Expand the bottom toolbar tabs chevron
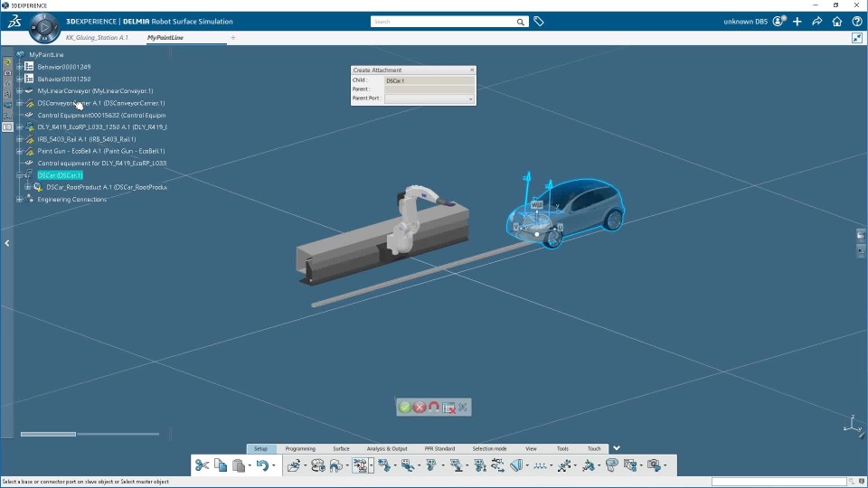Viewport: 868px width, 488px height. point(616,448)
